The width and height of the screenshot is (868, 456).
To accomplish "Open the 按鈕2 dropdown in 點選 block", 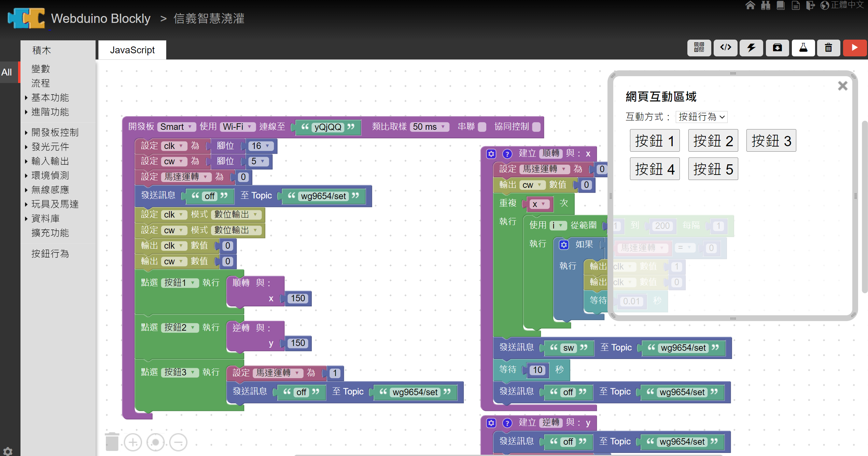I will pyautogui.click(x=180, y=328).
